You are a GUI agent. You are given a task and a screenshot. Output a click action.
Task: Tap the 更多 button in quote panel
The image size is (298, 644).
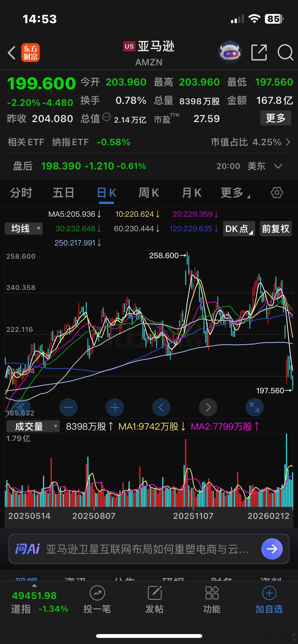pyautogui.click(x=276, y=118)
